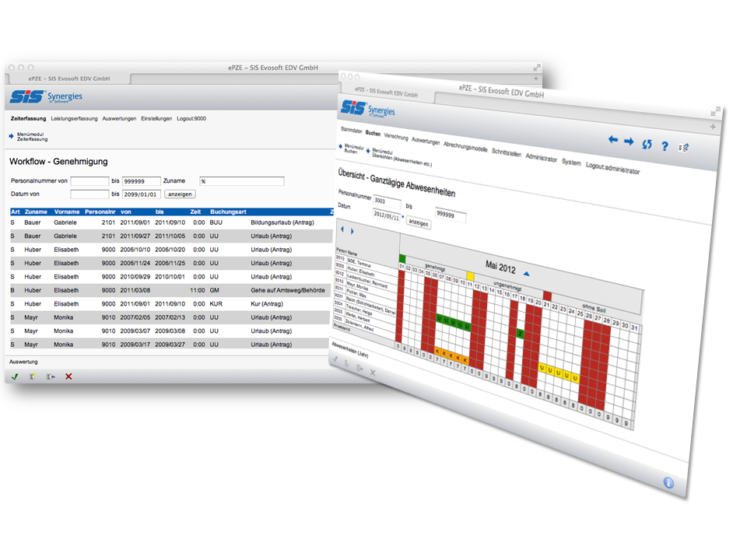The width and height of the screenshot is (747, 560).
Task: Click the blue forward arrow icon
Action: [629, 142]
